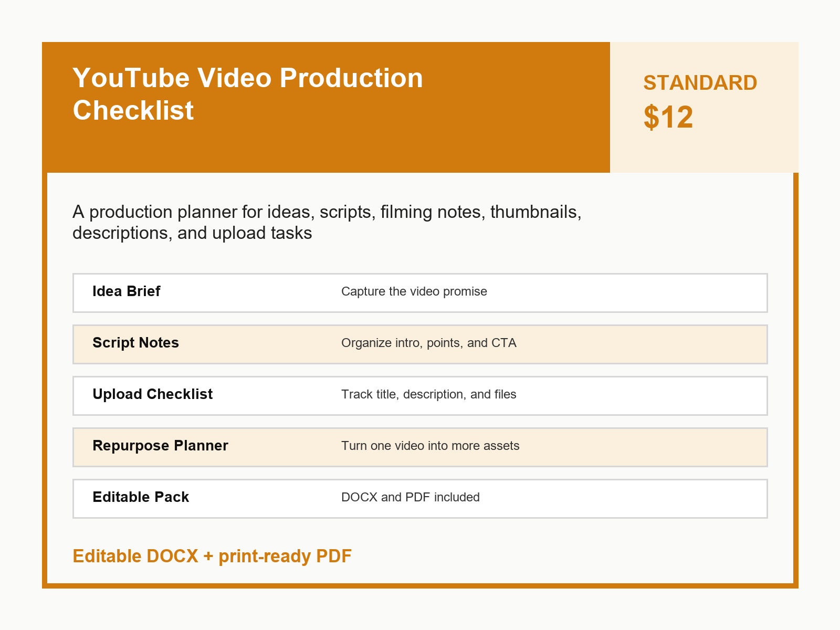Click 'Track title, description, and files' text

tap(429, 394)
